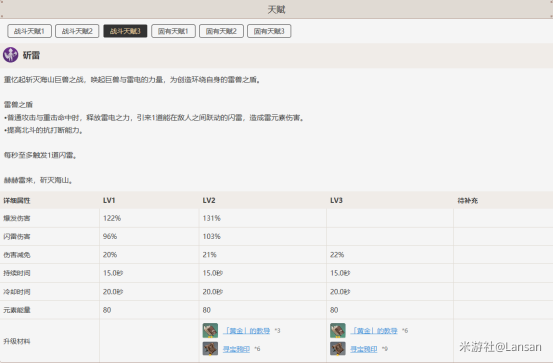The image size is (553, 364).
Task: Click the 持续时间 row label
Action: [17, 273]
